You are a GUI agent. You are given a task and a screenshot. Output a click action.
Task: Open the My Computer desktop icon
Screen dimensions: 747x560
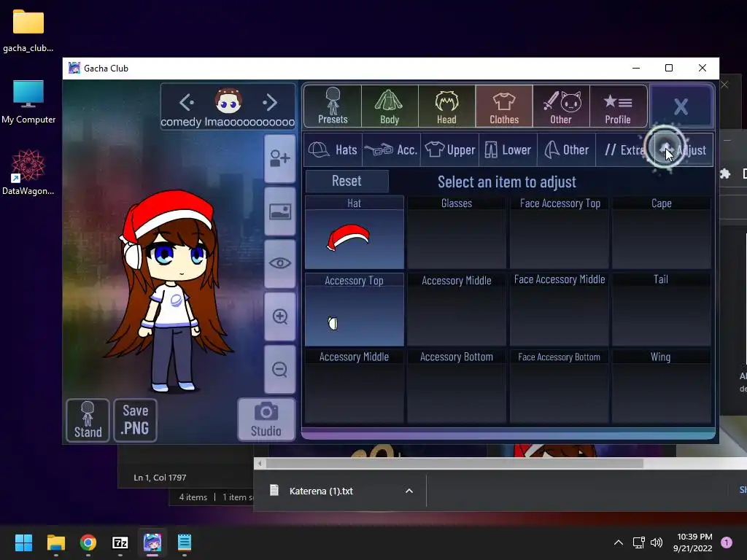[28, 102]
